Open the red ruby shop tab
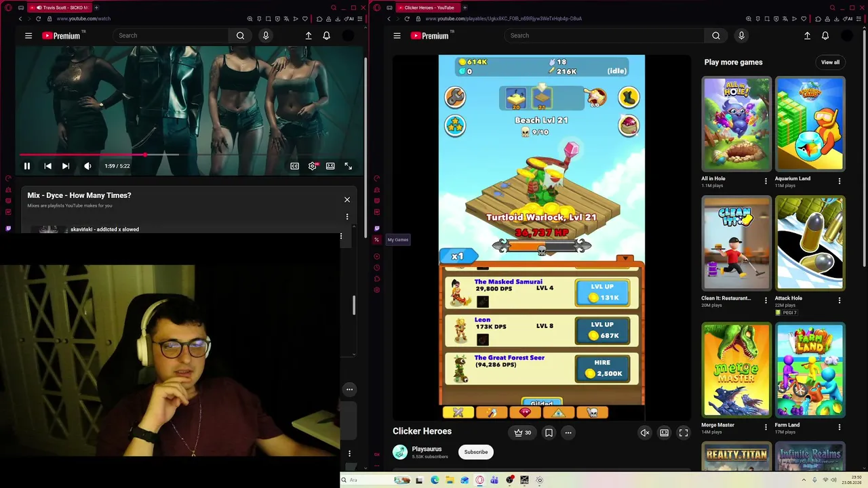Viewport: 868px width, 488px height. coord(525,412)
